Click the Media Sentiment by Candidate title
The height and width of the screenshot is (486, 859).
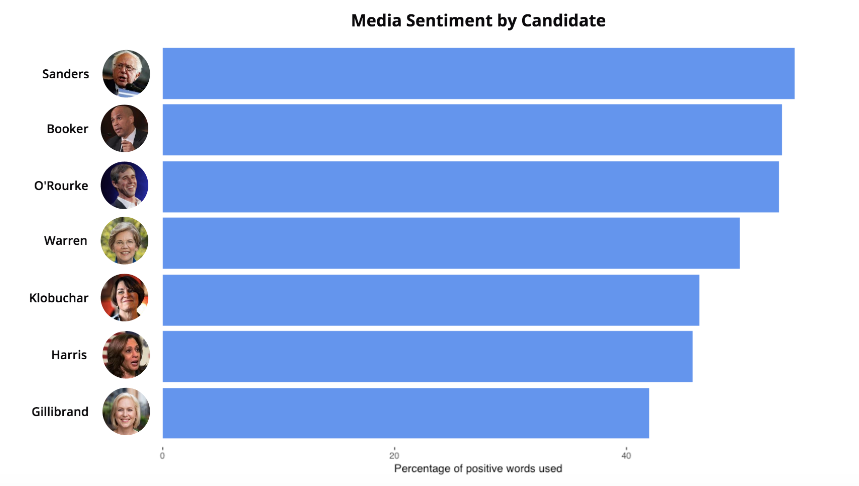click(x=478, y=20)
